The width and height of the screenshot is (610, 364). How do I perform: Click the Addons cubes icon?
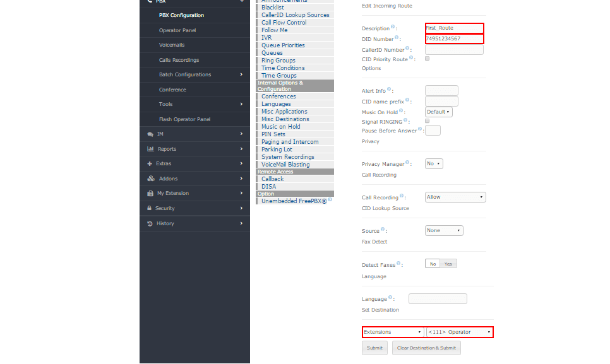tap(151, 179)
